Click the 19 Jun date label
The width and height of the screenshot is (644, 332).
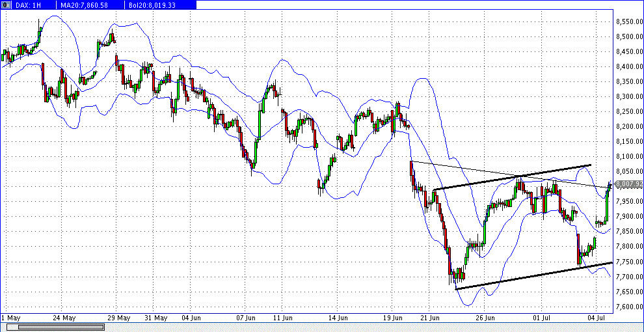tap(392, 318)
